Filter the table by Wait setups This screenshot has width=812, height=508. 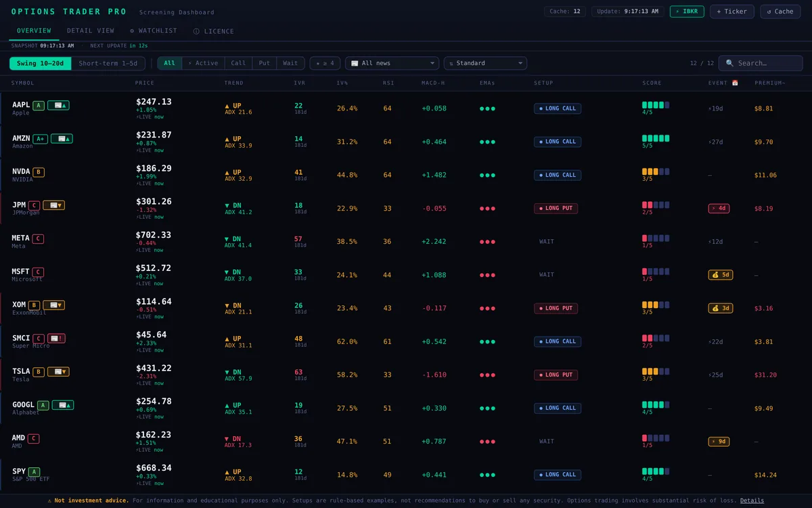290,63
